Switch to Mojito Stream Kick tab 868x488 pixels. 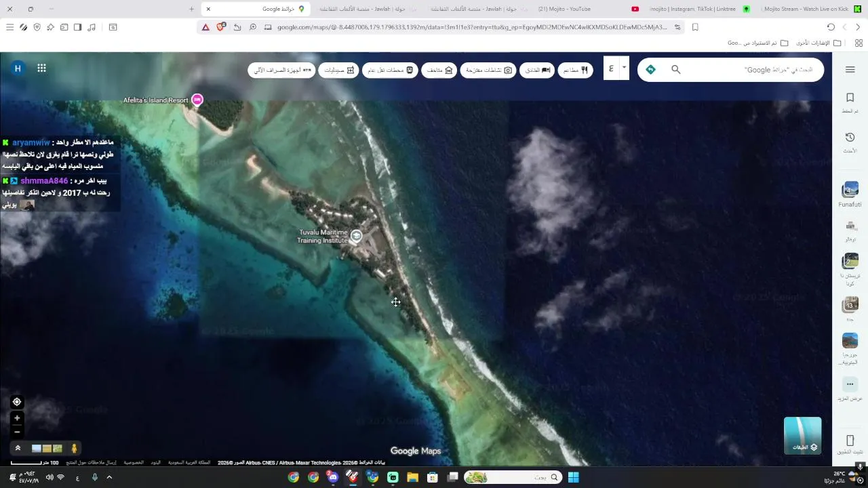tap(812, 9)
